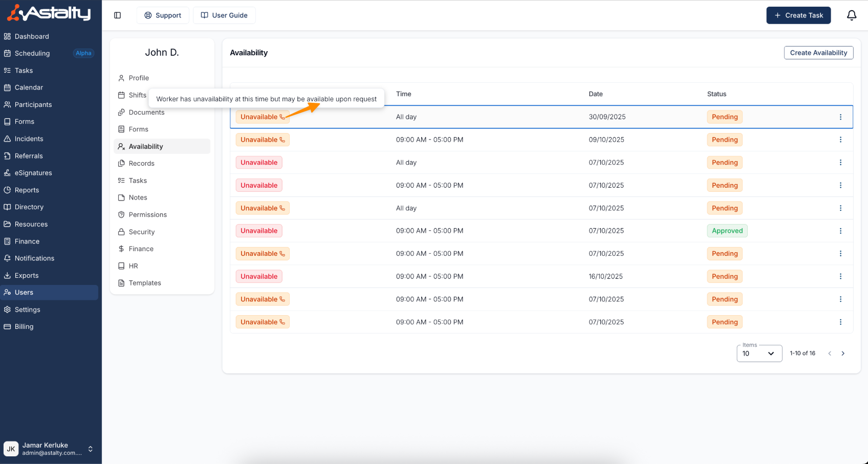Screen dimensions: 868x464
Task: Click phone icon on 09/10/2025 Unavailable badge
Action: (282, 140)
